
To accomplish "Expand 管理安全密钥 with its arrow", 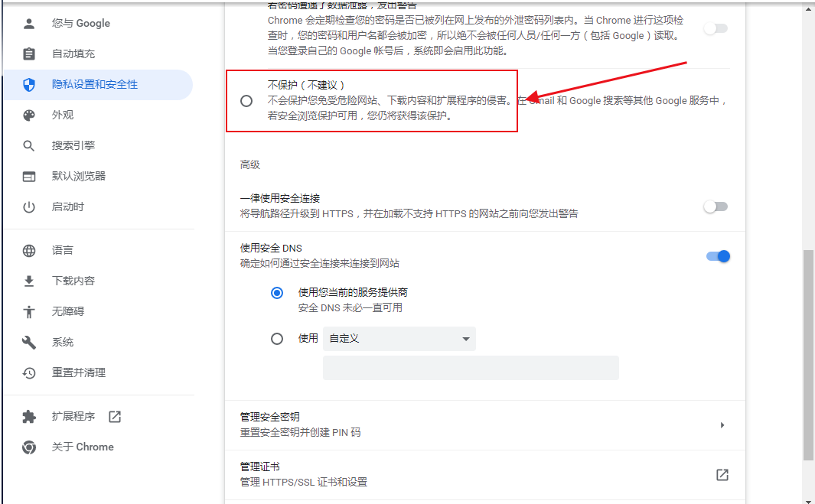I will [722, 425].
